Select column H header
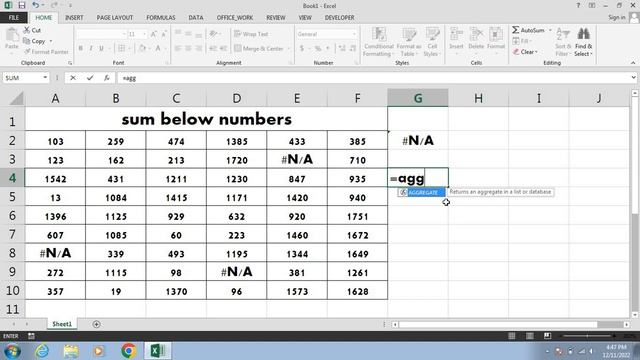This screenshot has height=360, width=640. click(x=478, y=98)
